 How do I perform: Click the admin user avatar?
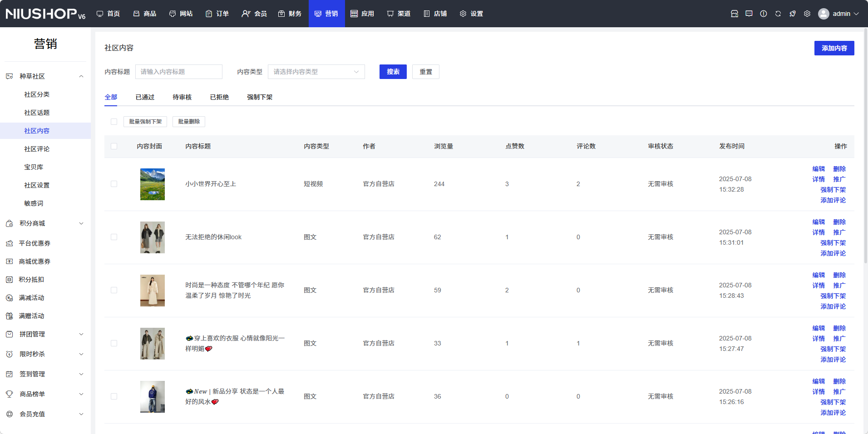(823, 14)
